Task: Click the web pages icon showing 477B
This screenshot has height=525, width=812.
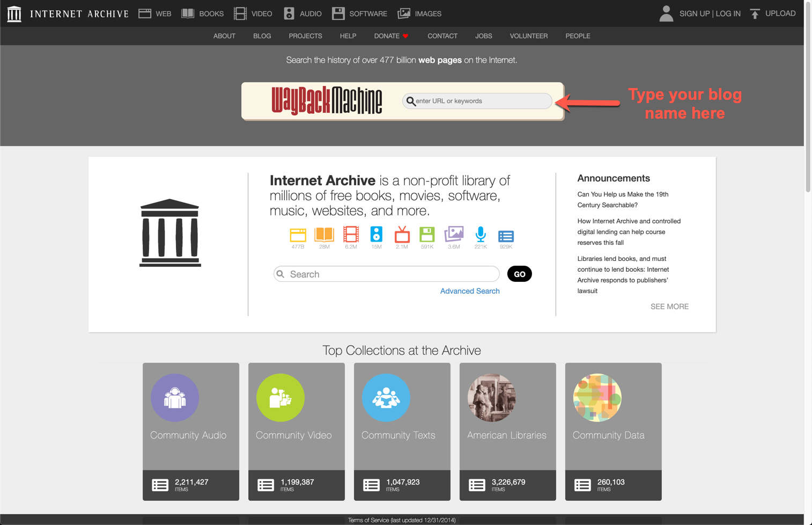Action: (x=298, y=235)
